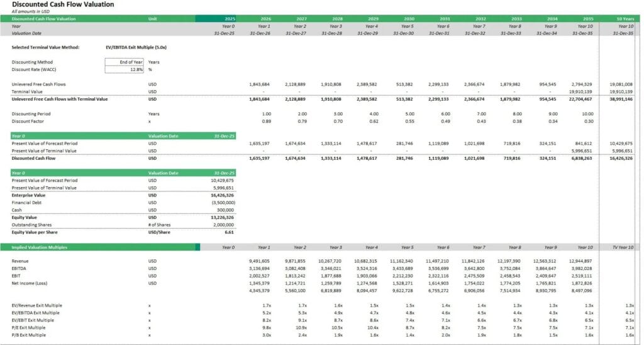Select the Cash value 300,000
644x345 pixels.
(226, 210)
